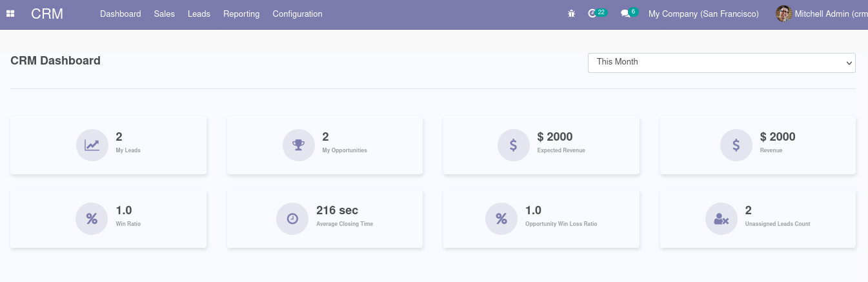Open the activities clock icon
This screenshot has width=868, height=282.
click(592, 14)
